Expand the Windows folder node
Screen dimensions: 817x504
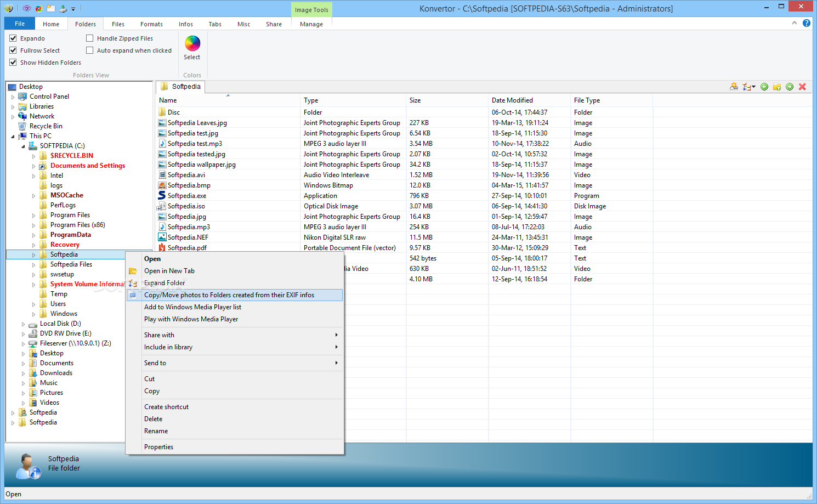point(33,314)
